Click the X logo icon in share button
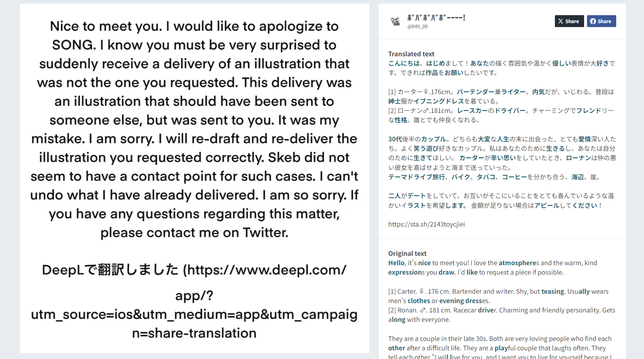Image resolution: width=644 pixels, height=359 pixels. click(x=561, y=21)
